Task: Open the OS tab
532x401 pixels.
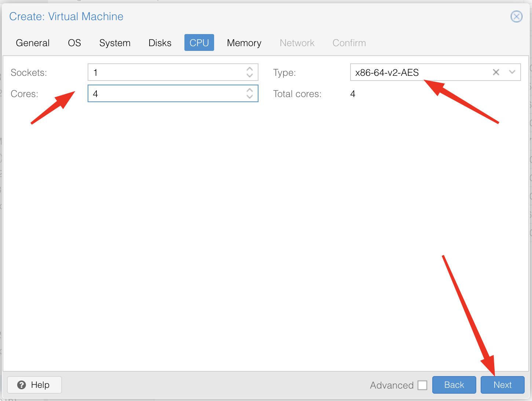Action: [74, 43]
